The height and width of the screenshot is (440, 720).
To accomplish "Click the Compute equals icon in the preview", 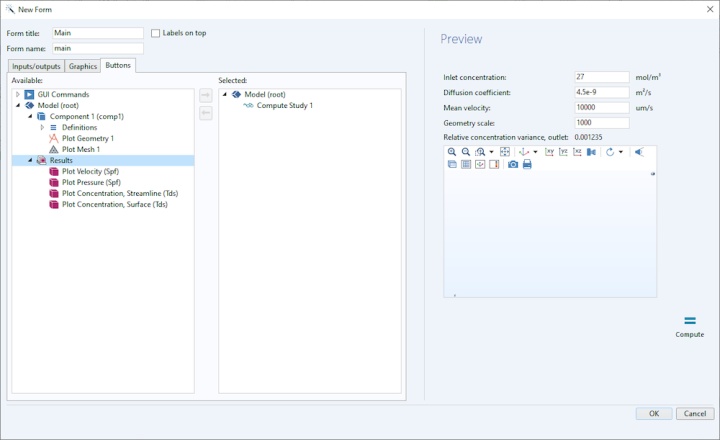I will [690, 321].
